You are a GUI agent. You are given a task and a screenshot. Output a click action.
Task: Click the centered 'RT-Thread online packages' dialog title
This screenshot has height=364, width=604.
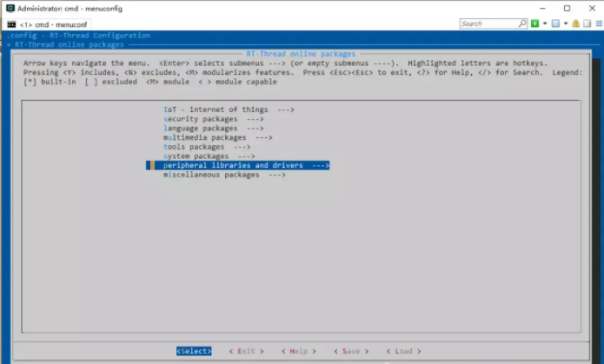click(301, 54)
